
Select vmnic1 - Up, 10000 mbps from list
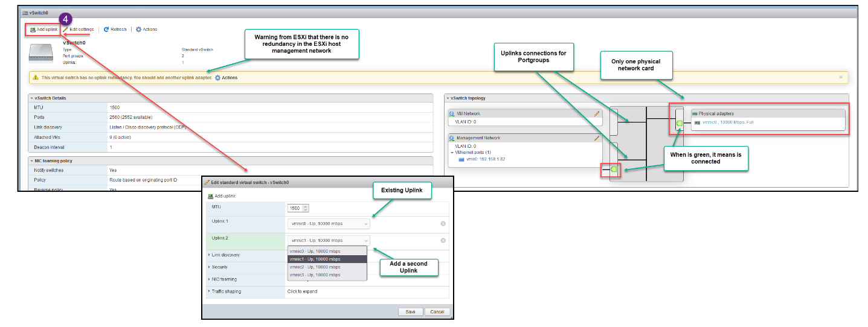tap(327, 259)
